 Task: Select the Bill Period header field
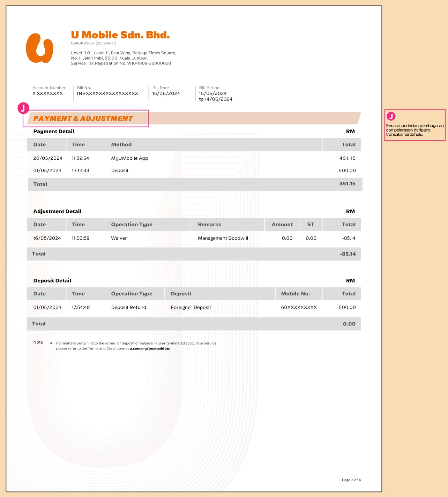coord(209,88)
